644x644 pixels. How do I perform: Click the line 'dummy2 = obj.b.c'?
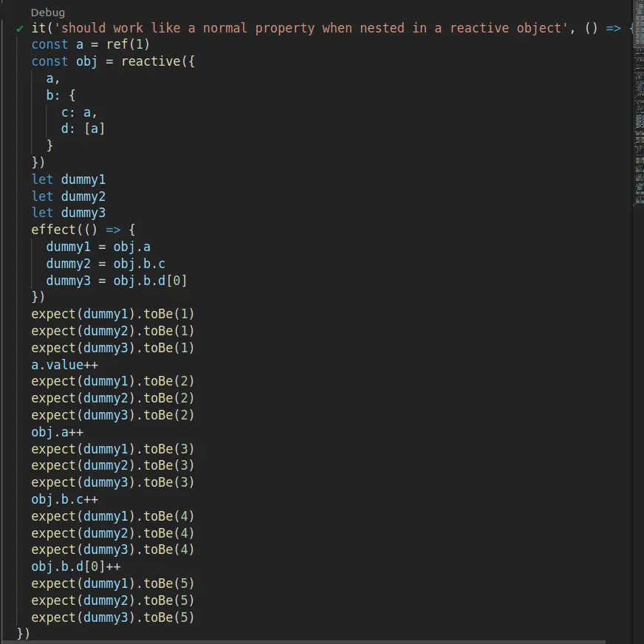pyautogui.click(x=106, y=264)
